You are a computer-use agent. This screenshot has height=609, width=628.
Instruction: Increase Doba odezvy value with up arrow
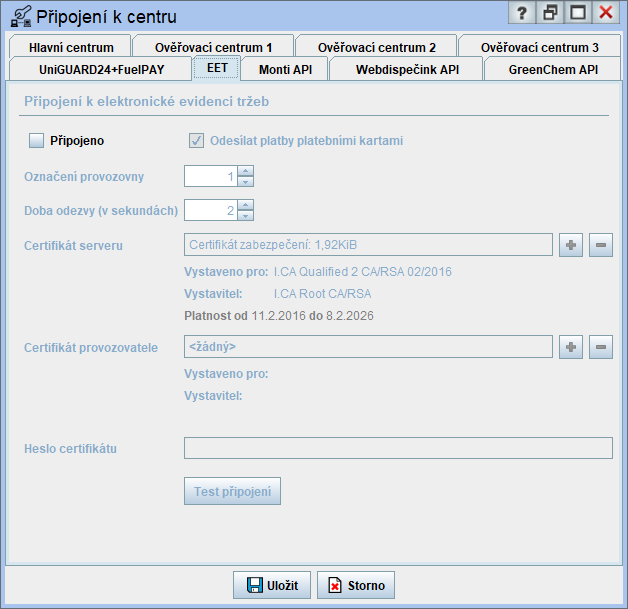[x=246, y=205]
